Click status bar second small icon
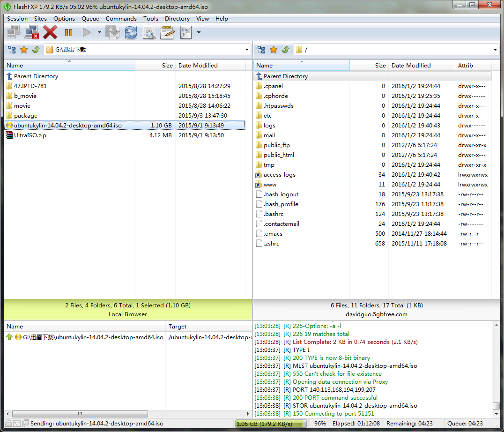This screenshot has width=504, height=432. [17, 424]
